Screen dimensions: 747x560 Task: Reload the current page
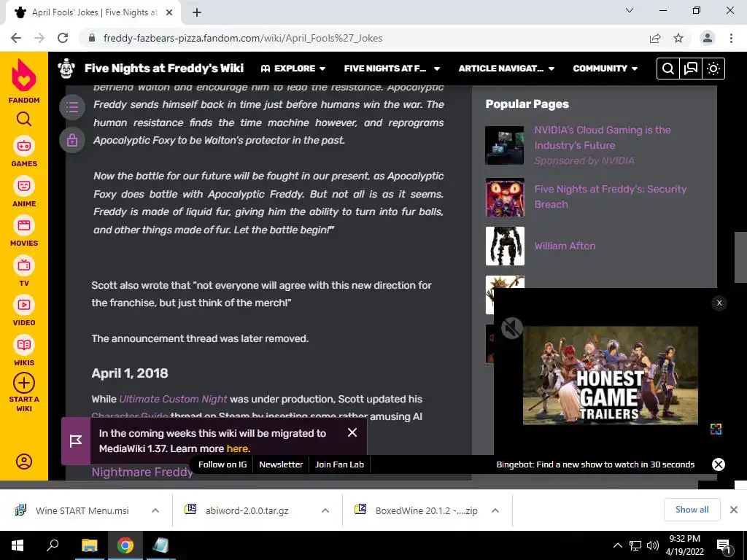(63, 38)
